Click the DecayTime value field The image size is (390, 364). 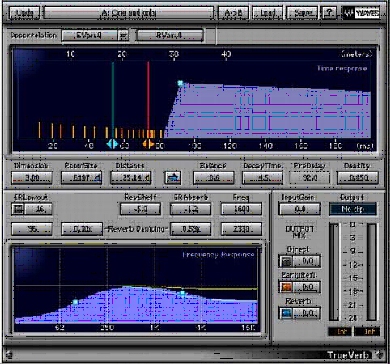pyautogui.click(x=262, y=177)
